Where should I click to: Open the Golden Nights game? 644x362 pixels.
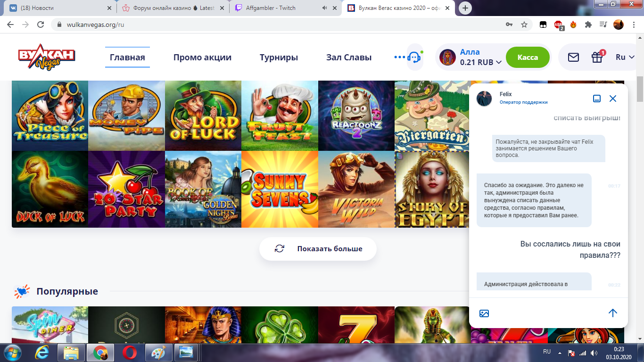(203, 189)
